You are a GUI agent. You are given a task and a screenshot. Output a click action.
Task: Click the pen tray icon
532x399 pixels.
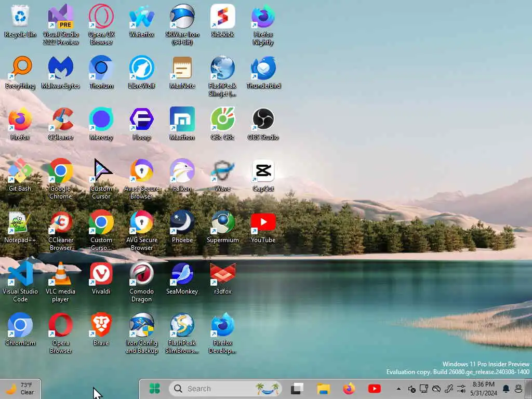[449, 389]
